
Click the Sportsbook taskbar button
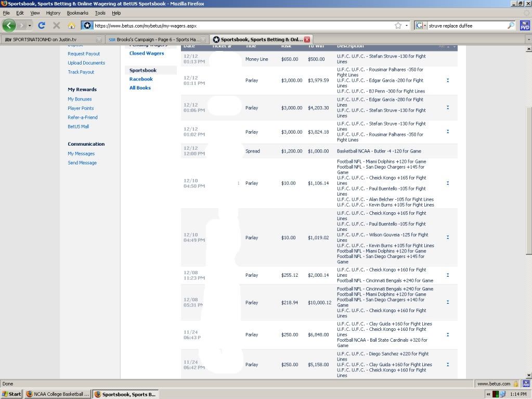(126, 394)
